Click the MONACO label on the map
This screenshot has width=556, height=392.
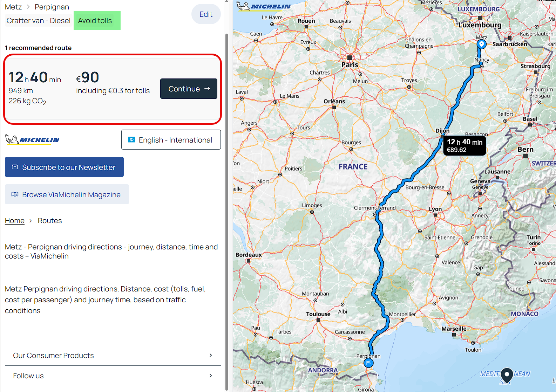pos(524,314)
